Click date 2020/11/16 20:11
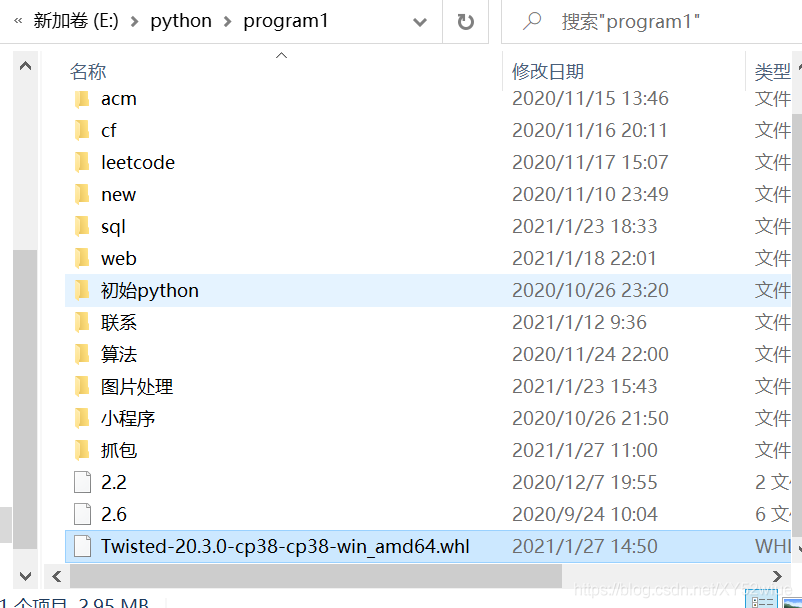Screen dimensions: 802x608 tap(590, 130)
